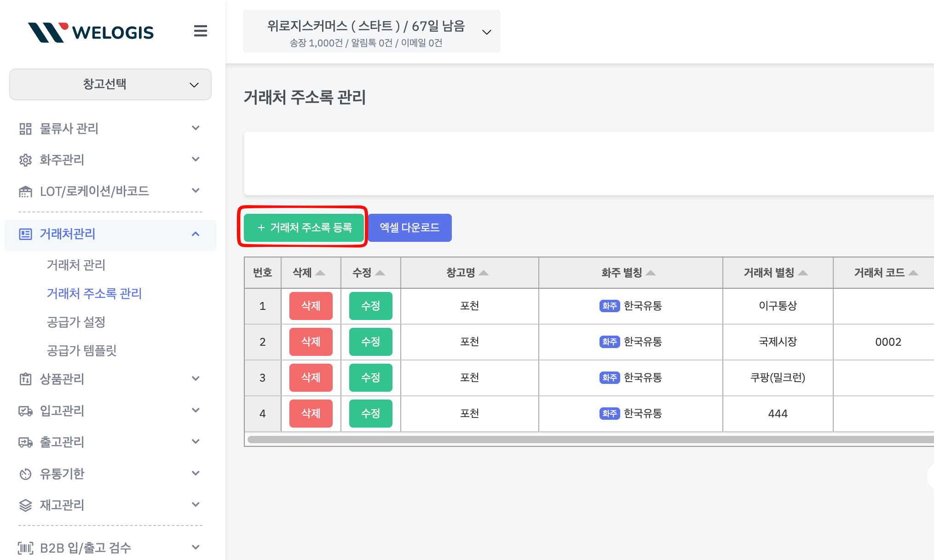Click the 화주관리 gear icon
Screen dimensions: 934x560
point(25,160)
